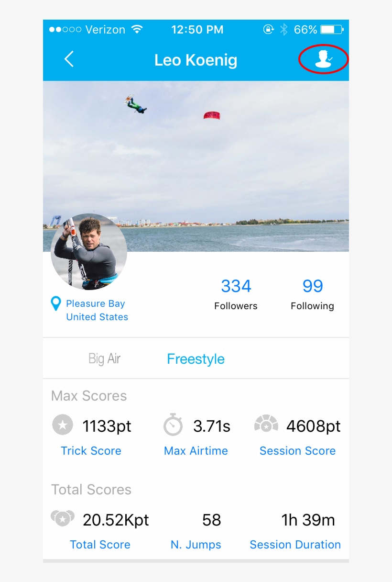392x582 pixels.
Task: Tap Leo Koenig's profile picture
Action: click(89, 252)
